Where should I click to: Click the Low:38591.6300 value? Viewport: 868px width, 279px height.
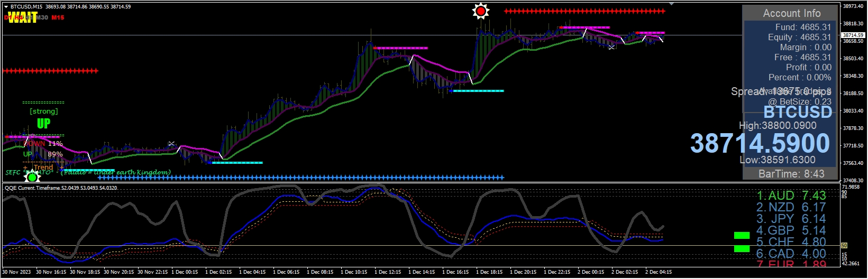(778, 160)
